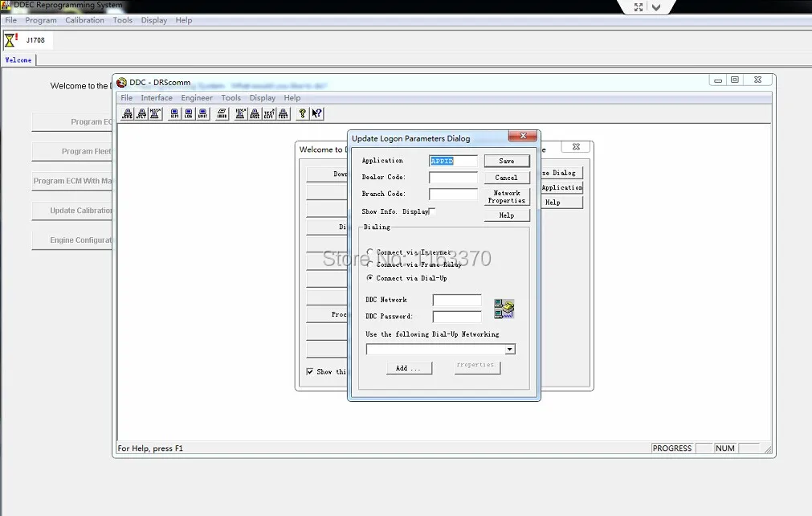812x516 pixels.
Task: Click the FLT fleet toolbar icon in DRScomm
Action: click(x=141, y=114)
